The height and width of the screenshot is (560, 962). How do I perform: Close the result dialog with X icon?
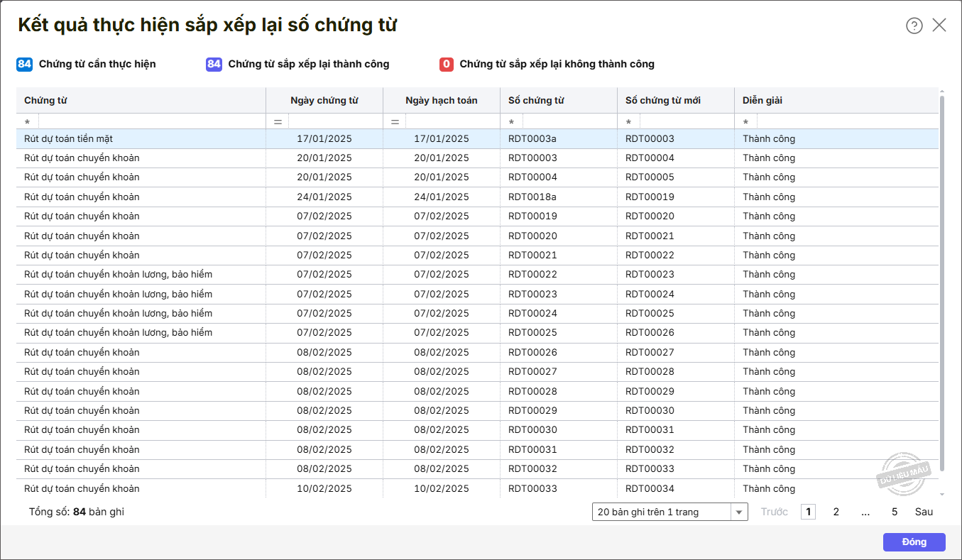click(939, 26)
